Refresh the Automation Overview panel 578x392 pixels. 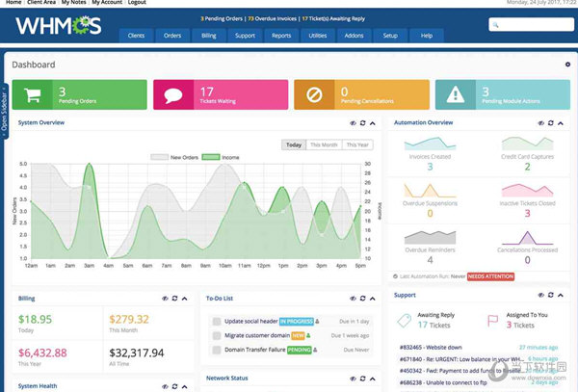550,123
